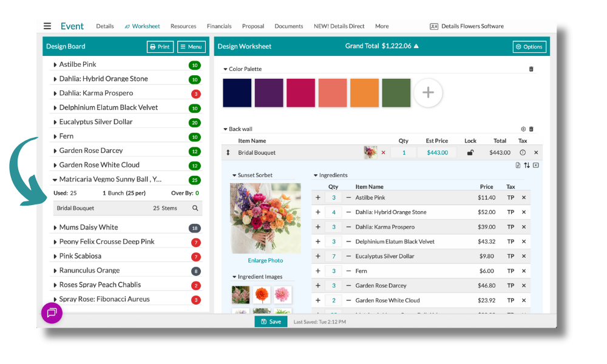Click the Print button in Design Board

[x=160, y=47]
